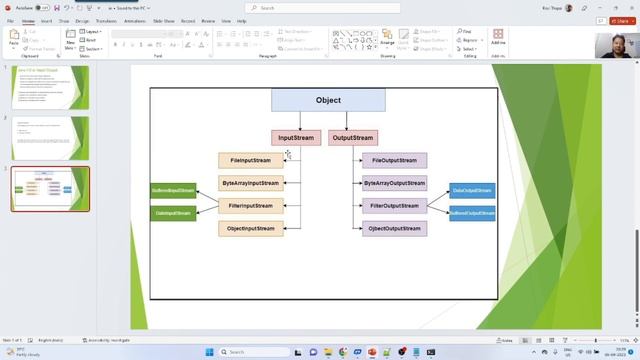Expand the Layout dropdown
Screen dimensions: 640x360
tap(91, 31)
